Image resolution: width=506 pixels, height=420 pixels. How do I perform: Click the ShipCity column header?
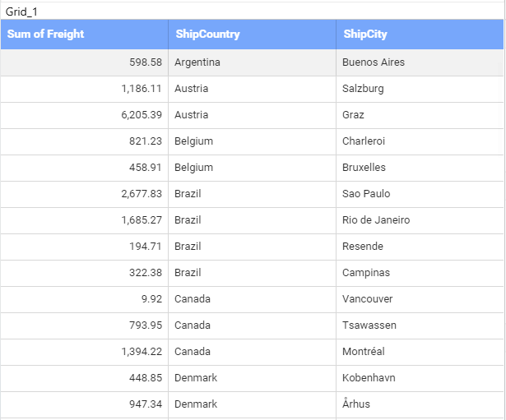[x=365, y=35]
